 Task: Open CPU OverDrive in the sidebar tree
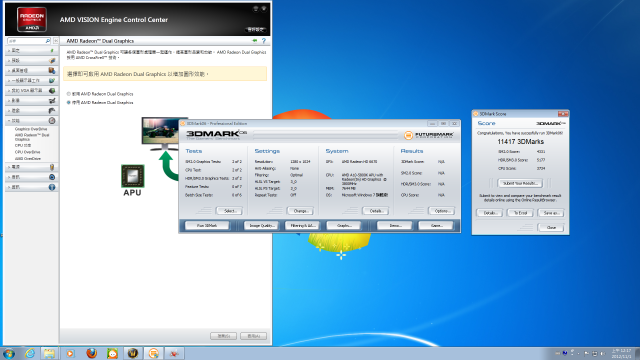27,152
